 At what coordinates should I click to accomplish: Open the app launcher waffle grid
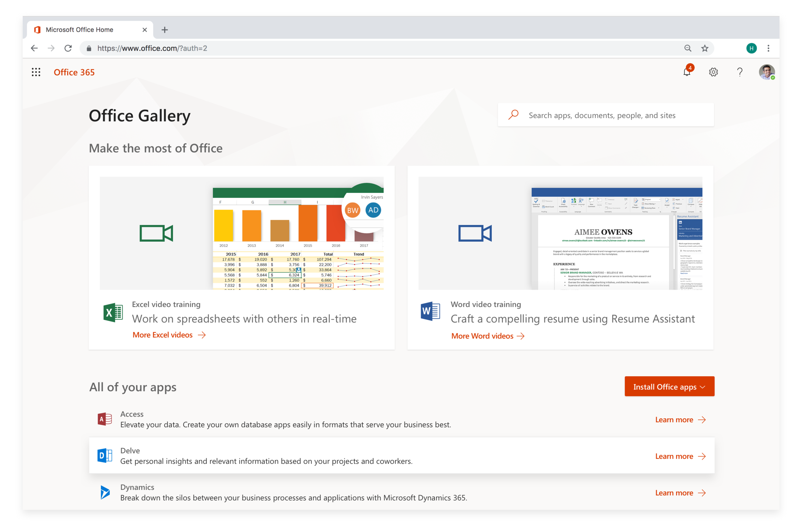pyautogui.click(x=36, y=72)
